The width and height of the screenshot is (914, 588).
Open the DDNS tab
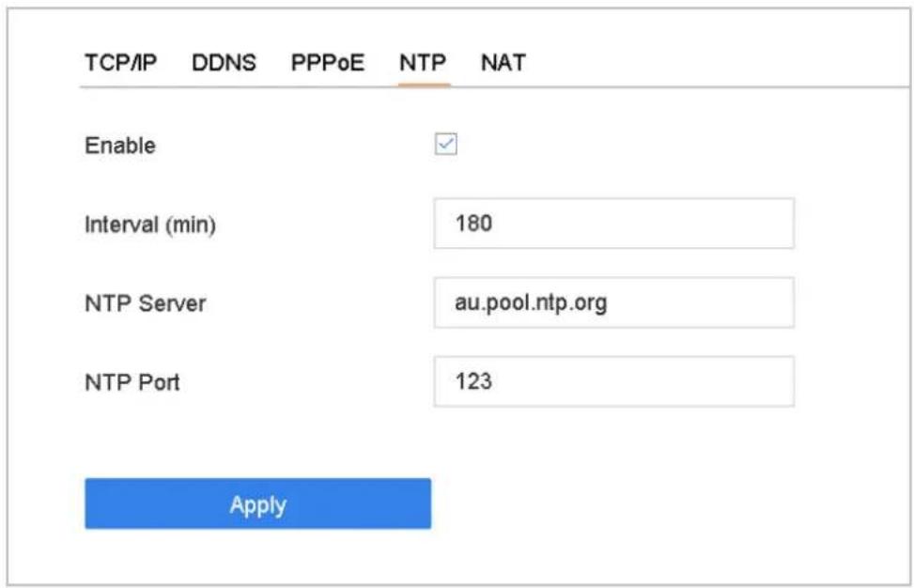pos(224,62)
